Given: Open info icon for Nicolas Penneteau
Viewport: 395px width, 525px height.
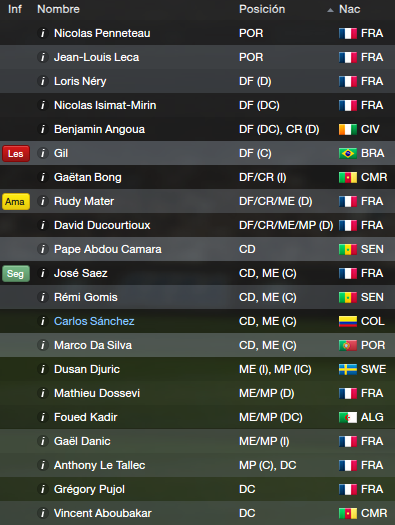Looking at the screenshot, I should (43, 33).
